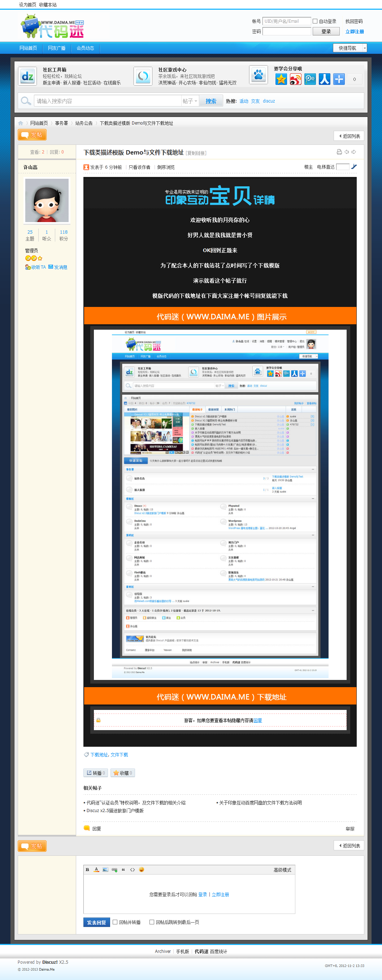This screenshot has height=980, width=382.
Task: Insert link in the reply editor
Action: (x=114, y=869)
